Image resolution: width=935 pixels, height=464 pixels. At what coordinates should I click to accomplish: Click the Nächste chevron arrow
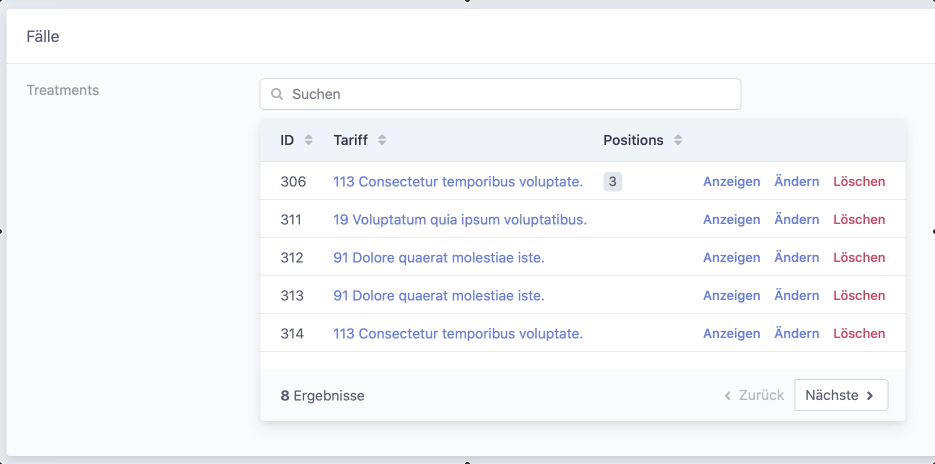point(870,395)
